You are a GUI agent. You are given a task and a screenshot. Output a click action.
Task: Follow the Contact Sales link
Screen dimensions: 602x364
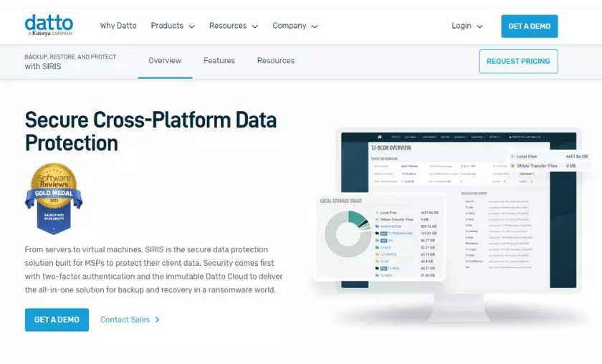(x=125, y=320)
